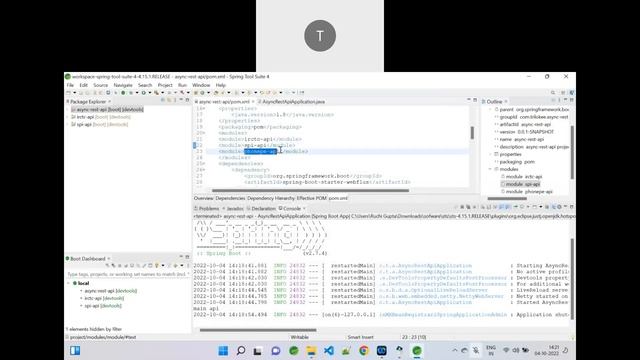This screenshot has width=640, height=360.
Task: Open the Project menu
Action: tap(165, 85)
